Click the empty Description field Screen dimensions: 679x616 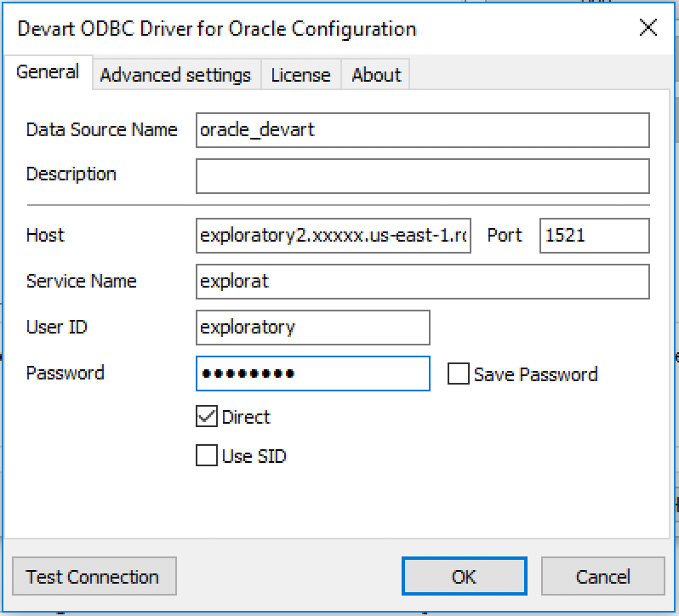[x=423, y=176]
